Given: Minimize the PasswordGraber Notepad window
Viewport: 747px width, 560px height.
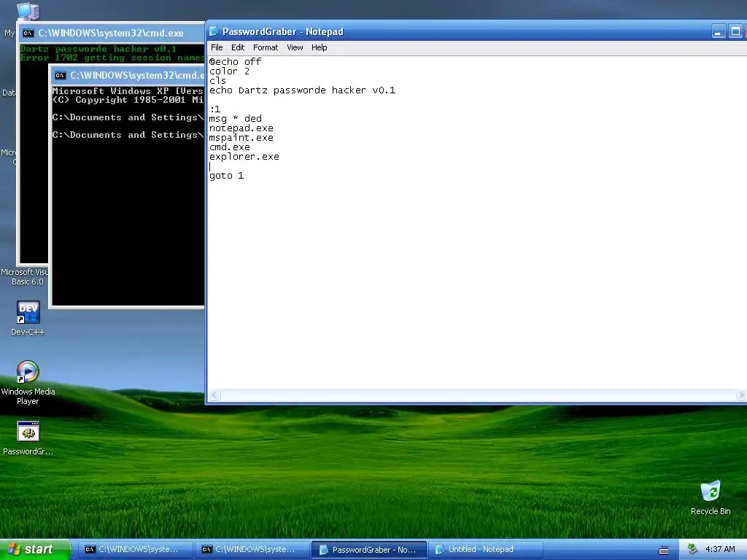Looking at the screenshot, I should coord(719,32).
